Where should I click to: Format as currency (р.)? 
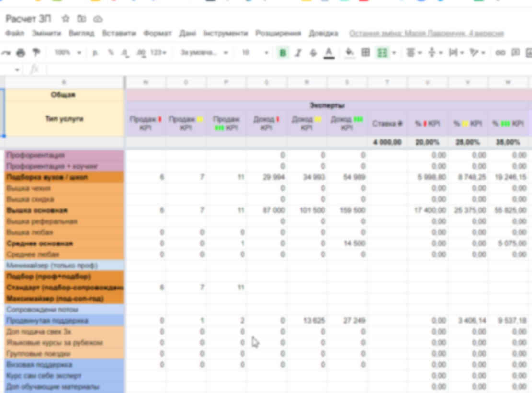click(95, 53)
